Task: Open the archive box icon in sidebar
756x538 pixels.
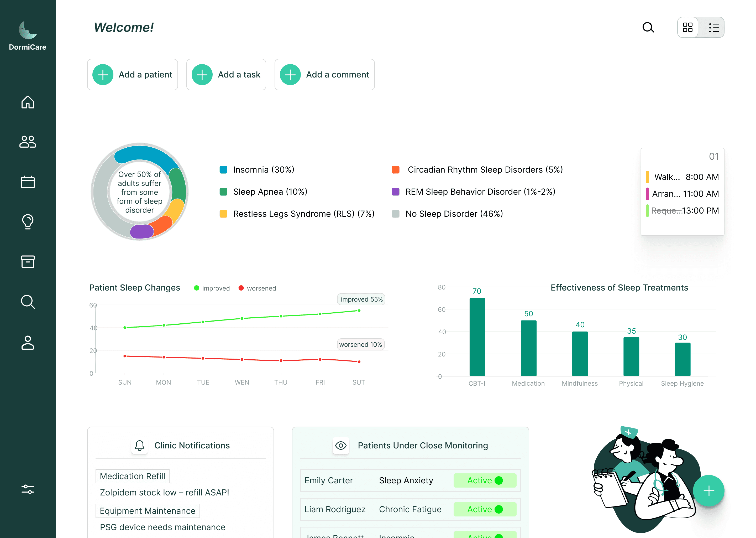Action: point(28,262)
